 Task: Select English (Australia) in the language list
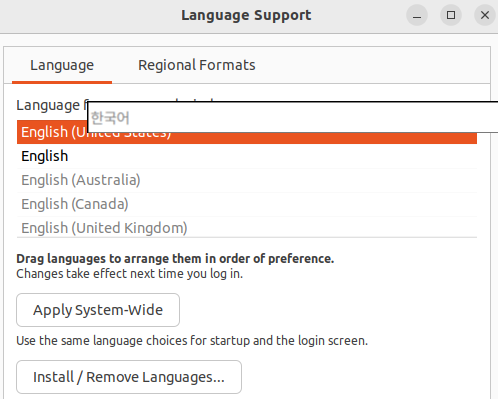tap(247, 180)
